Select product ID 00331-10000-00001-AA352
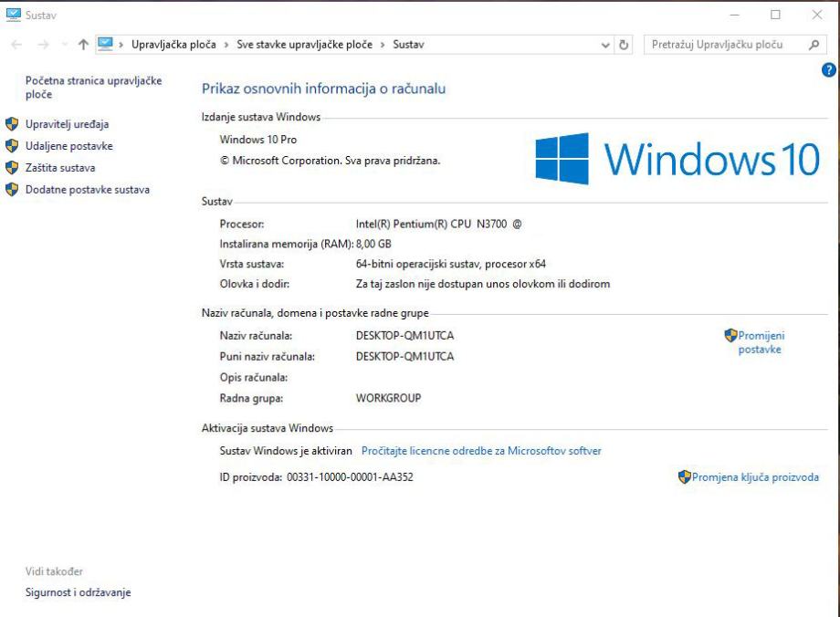Image resolution: width=840 pixels, height=617 pixels. [x=350, y=477]
